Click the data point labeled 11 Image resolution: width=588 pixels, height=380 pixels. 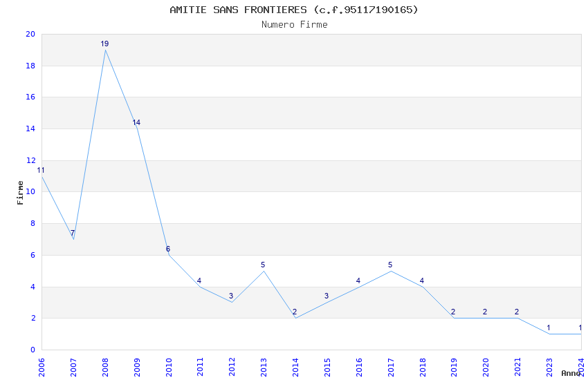tap(41, 171)
